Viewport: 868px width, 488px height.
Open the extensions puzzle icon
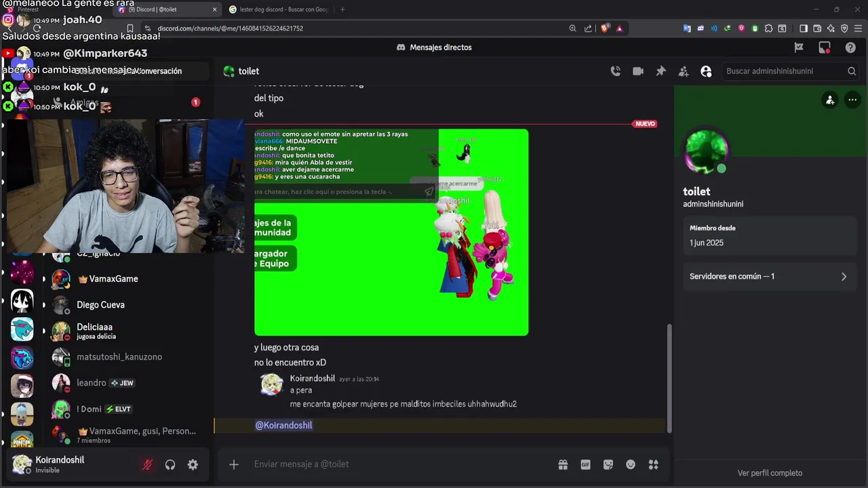click(x=768, y=28)
